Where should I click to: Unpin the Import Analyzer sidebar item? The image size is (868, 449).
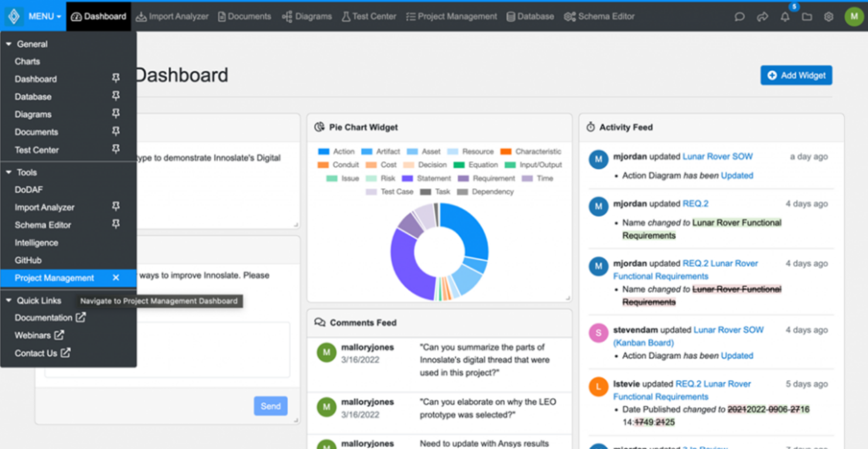click(116, 207)
